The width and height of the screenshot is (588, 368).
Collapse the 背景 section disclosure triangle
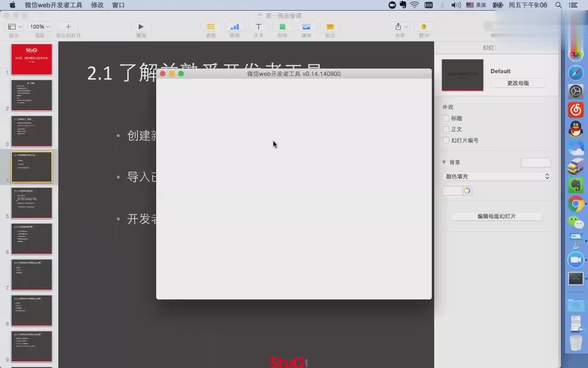pos(444,162)
